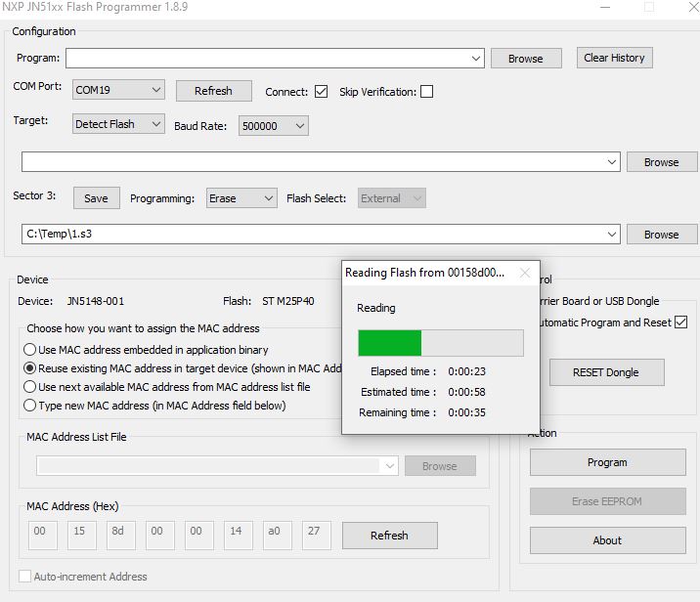Toggle the Connect checkbox

tap(321, 92)
